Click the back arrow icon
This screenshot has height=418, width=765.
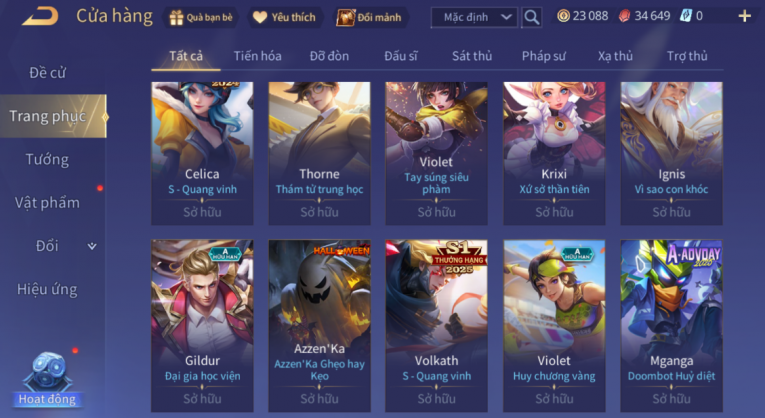(x=40, y=16)
